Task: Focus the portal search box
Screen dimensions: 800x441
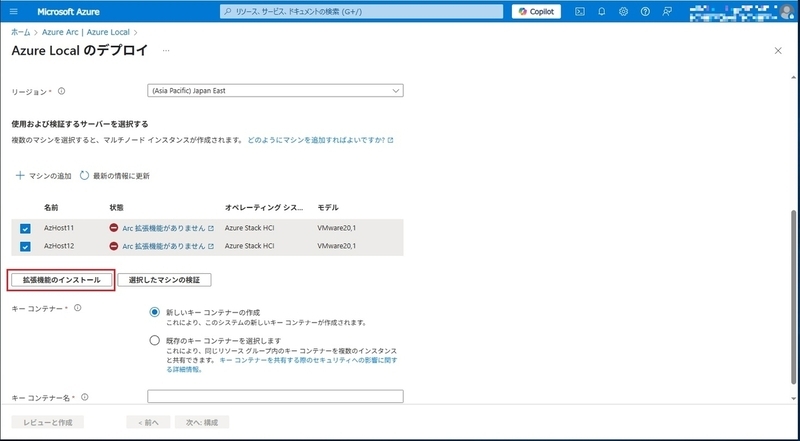Action: coord(361,11)
